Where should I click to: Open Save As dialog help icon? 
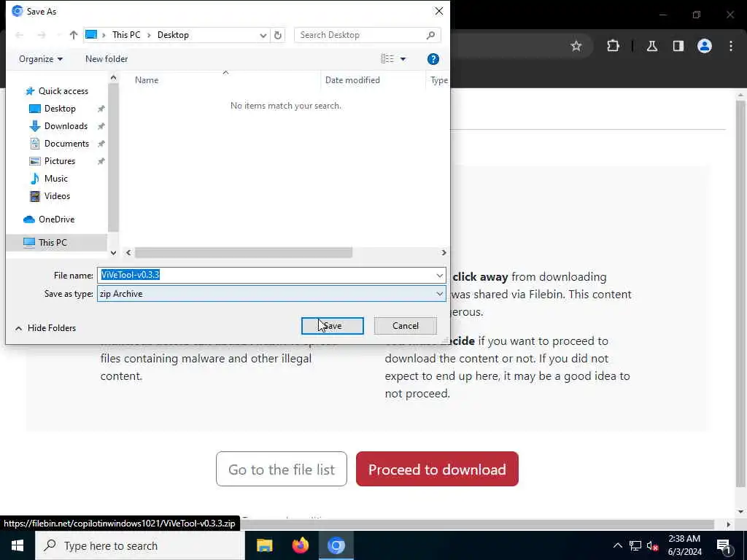click(433, 59)
